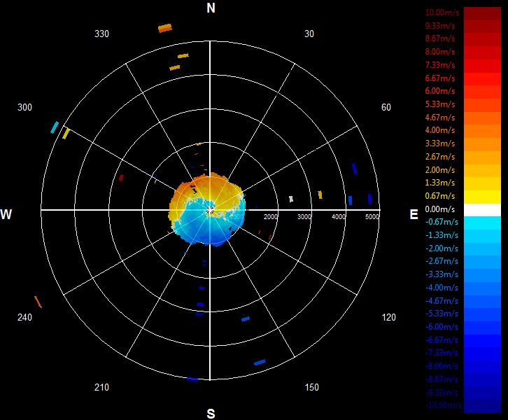The image size is (508, 420).
Task: Select the 330 degree azimuth label
Action: coord(101,34)
